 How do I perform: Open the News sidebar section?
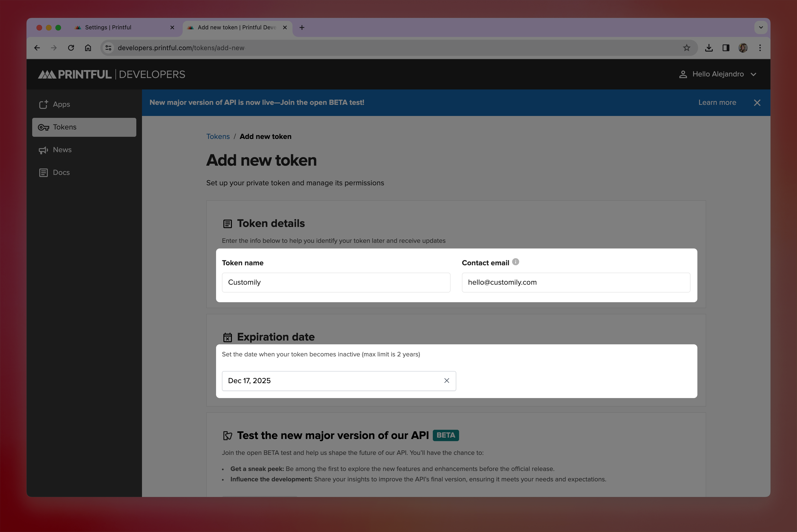click(x=62, y=150)
